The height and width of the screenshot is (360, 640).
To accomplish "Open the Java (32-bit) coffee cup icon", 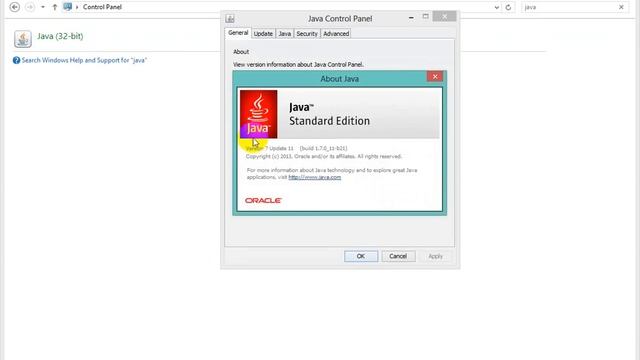I will click(22, 39).
